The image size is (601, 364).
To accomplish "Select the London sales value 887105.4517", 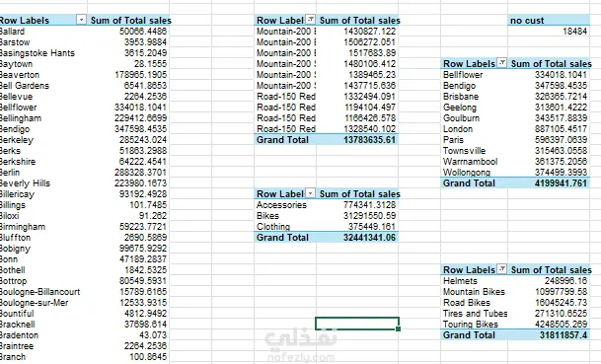I will tap(549, 129).
